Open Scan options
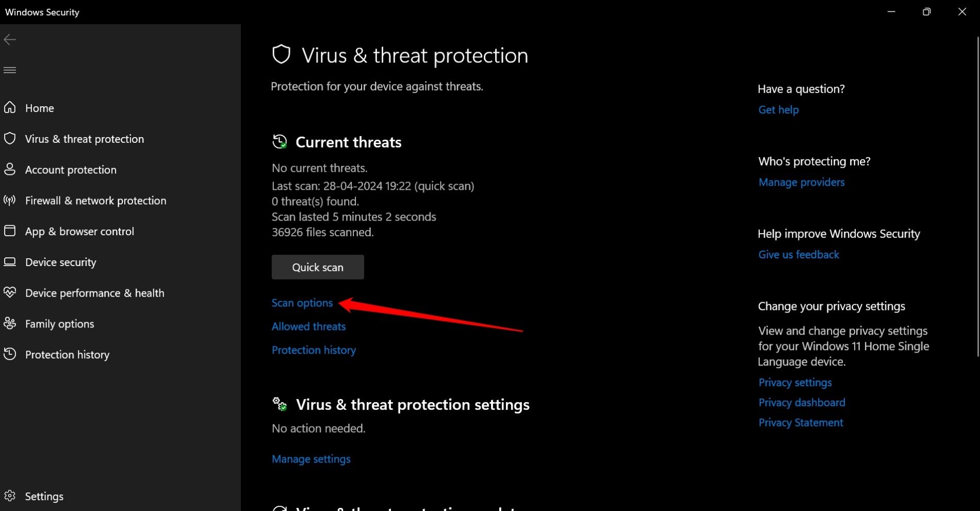This screenshot has width=980, height=511. click(x=302, y=303)
